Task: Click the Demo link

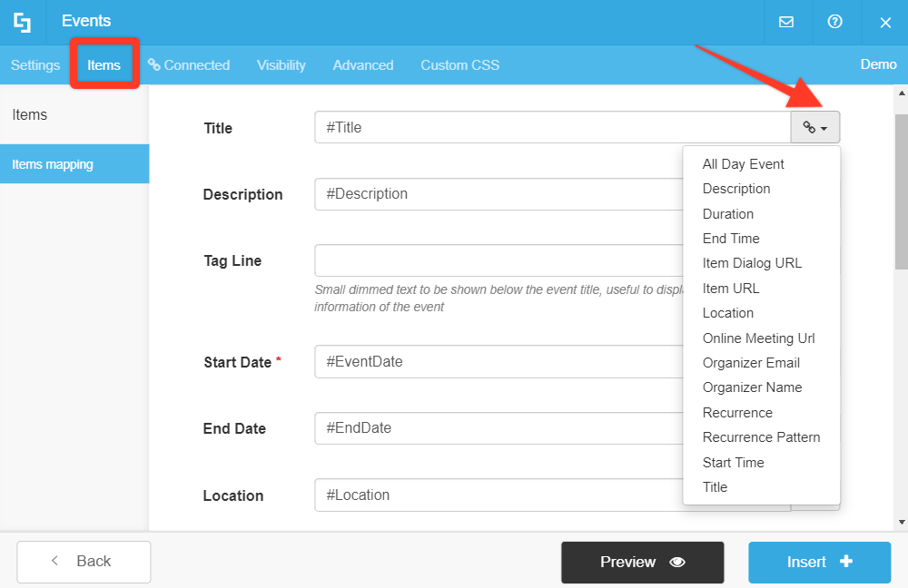Action: tap(878, 64)
